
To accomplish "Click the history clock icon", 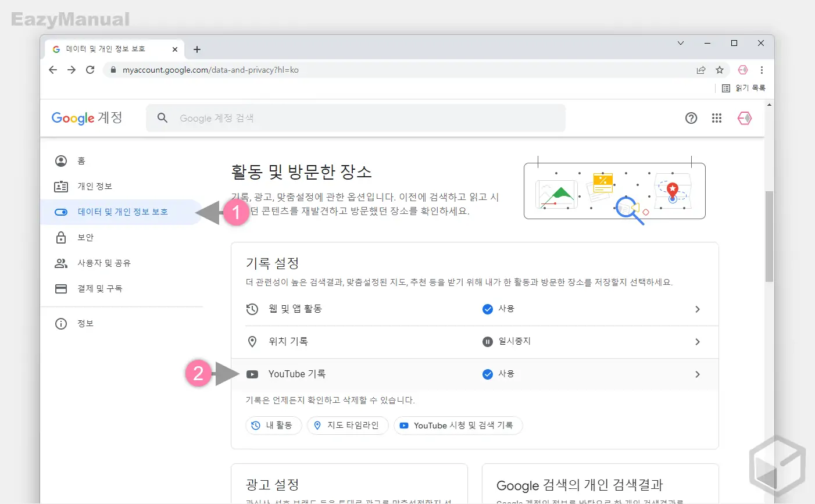I will (x=252, y=309).
